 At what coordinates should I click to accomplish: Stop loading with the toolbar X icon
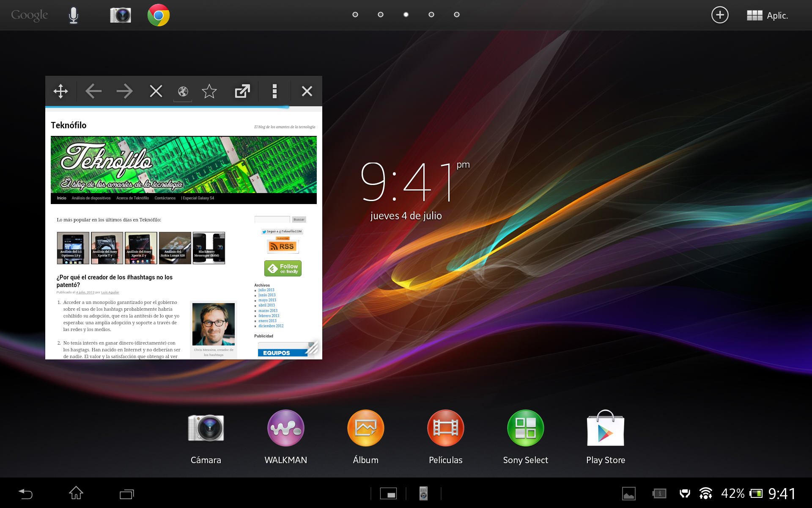[x=156, y=91]
